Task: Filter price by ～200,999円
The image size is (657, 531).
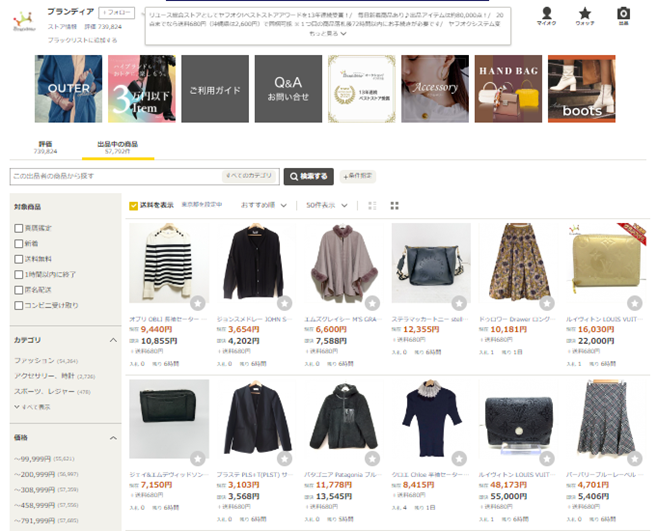Action: click(x=46, y=474)
